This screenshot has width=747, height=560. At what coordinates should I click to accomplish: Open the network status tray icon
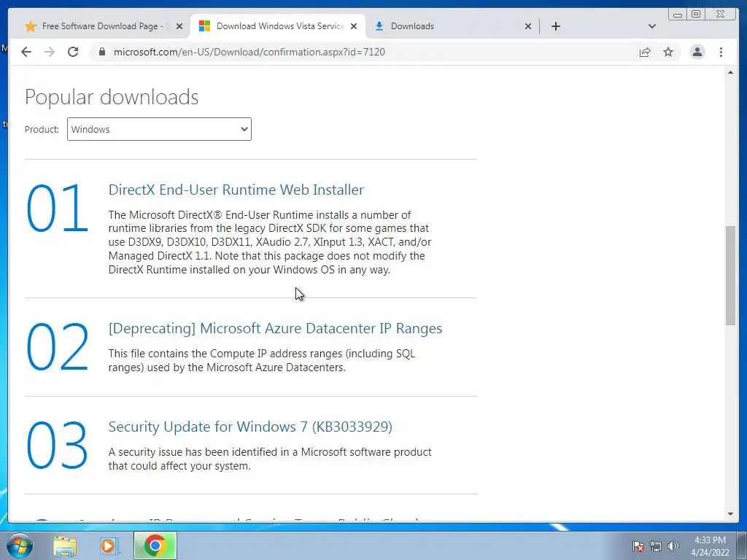pyautogui.click(x=656, y=546)
